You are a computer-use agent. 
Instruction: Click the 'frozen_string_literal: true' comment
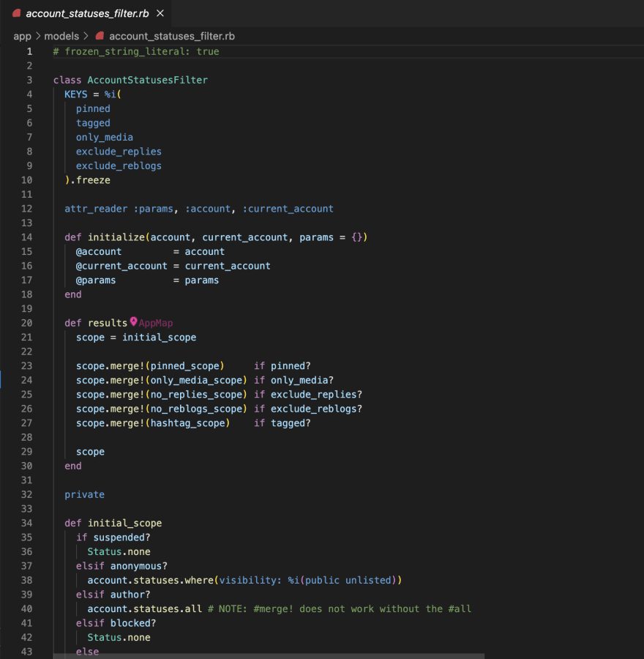coord(136,51)
